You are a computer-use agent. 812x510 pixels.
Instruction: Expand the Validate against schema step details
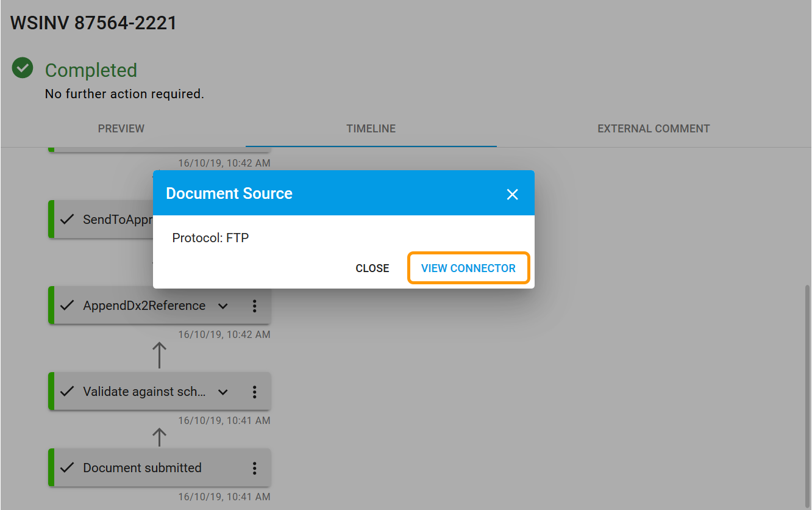223,392
